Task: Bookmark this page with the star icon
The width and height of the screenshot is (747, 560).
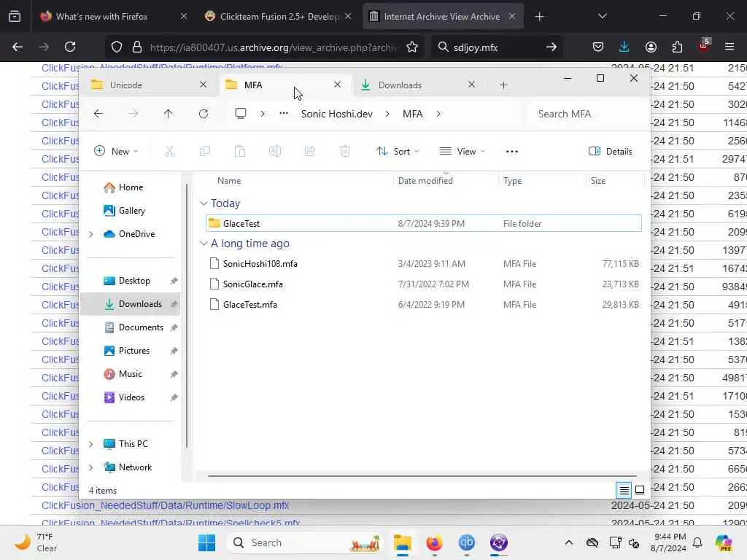Action: point(412,47)
